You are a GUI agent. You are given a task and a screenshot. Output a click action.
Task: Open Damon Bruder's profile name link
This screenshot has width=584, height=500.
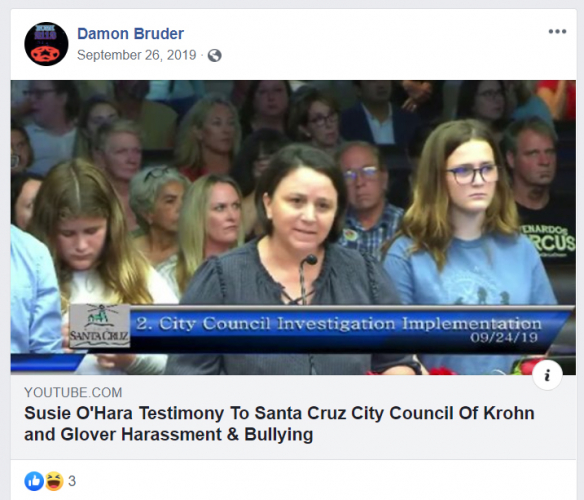pos(130,34)
